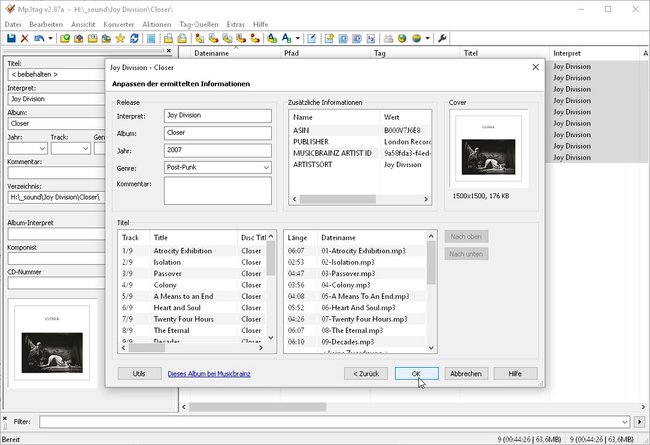Click the Actions icon with green A
Viewport: 650px width, 445px height.
[x=272, y=39]
